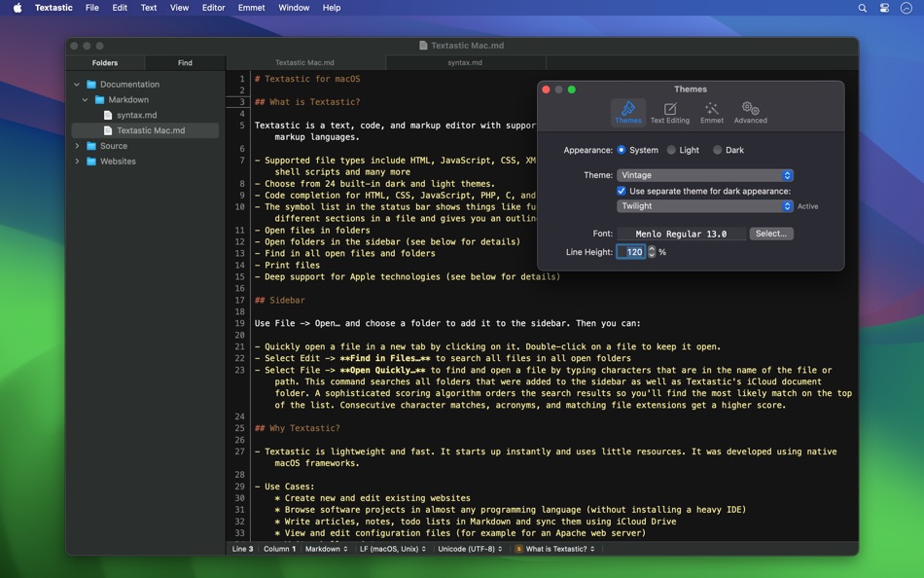Open the File menu
Screen dimensions: 924x578
(92, 8)
